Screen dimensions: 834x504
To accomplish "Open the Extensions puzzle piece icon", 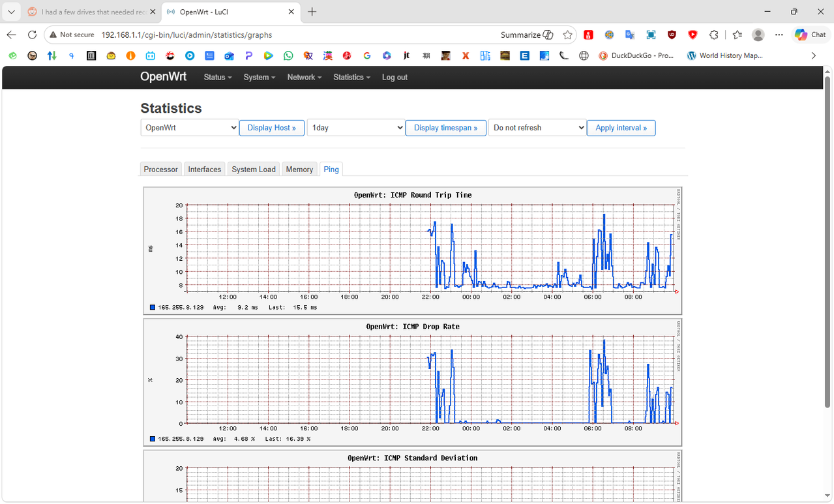I will click(713, 35).
